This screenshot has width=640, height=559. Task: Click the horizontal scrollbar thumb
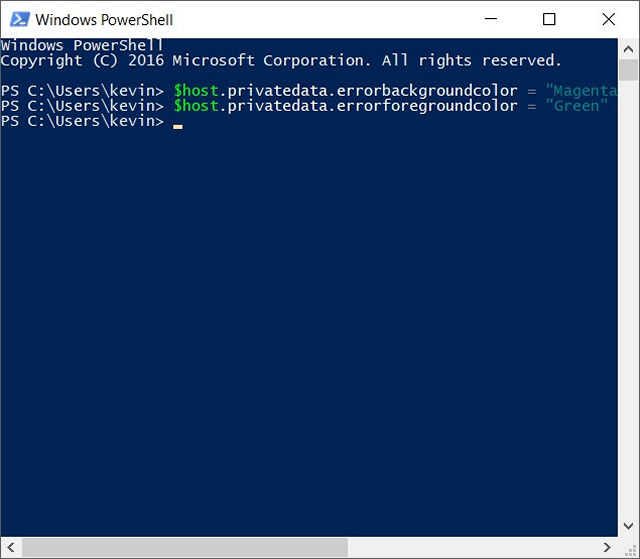point(185,547)
